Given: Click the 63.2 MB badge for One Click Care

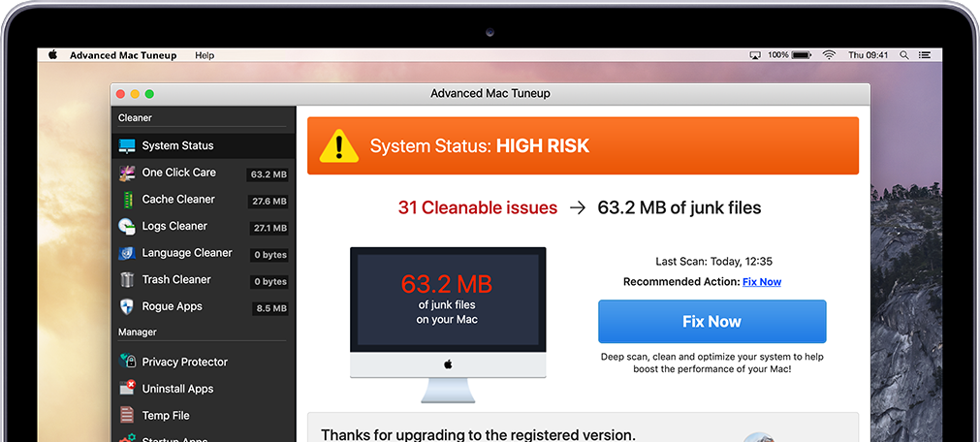Looking at the screenshot, I should [269, 174].
